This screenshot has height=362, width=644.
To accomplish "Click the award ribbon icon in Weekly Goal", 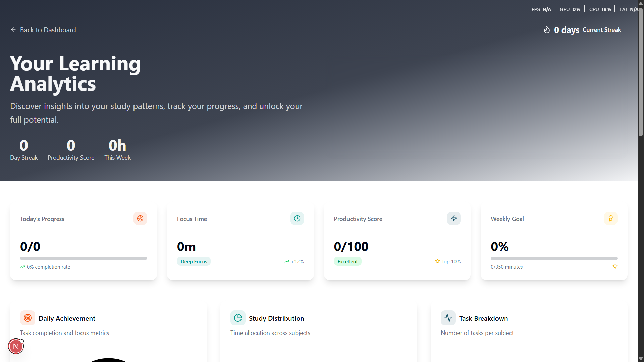I will 610,218.
